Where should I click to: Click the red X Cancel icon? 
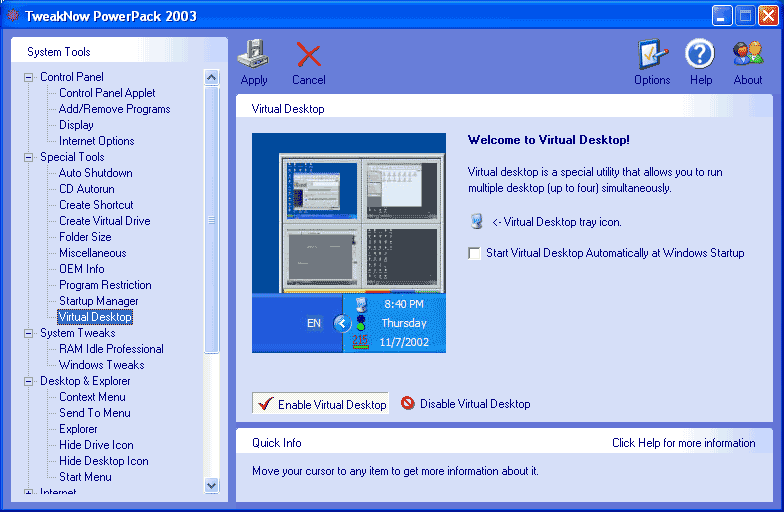click(309, 54)
